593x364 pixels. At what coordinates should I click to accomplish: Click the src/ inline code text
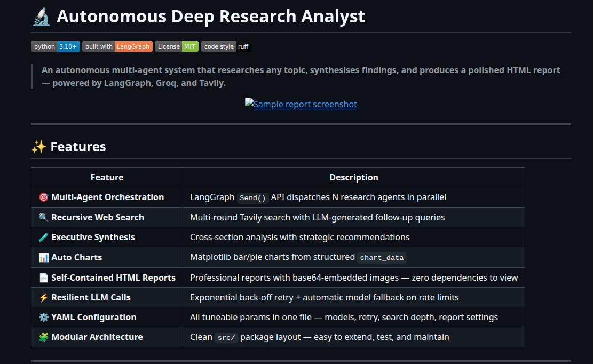[226, 337]
